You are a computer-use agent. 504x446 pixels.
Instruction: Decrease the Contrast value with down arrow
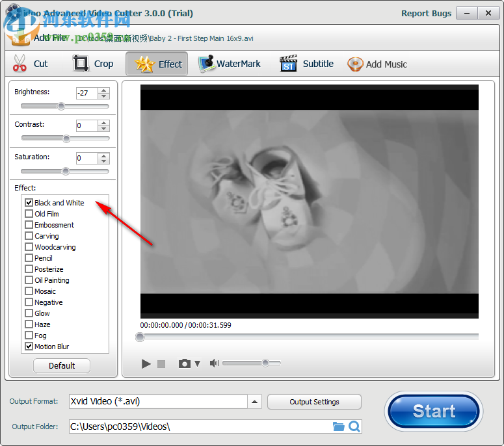tap(103, 129)
